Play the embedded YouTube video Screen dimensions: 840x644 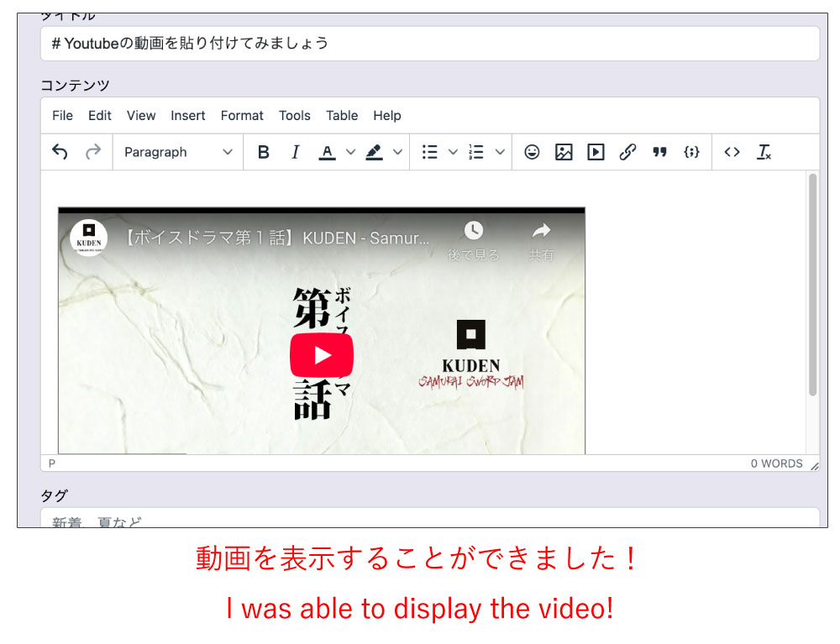coord(322,355)
